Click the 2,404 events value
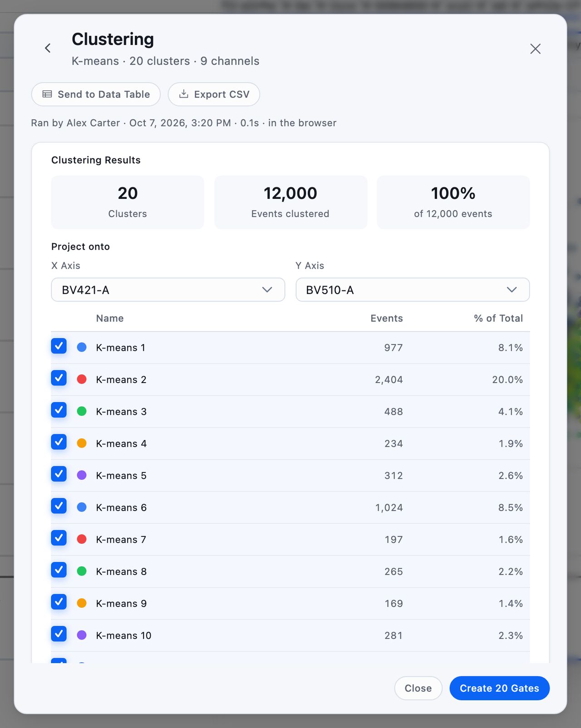The height and width of the screenshot is (728, 581). (389, 379)
